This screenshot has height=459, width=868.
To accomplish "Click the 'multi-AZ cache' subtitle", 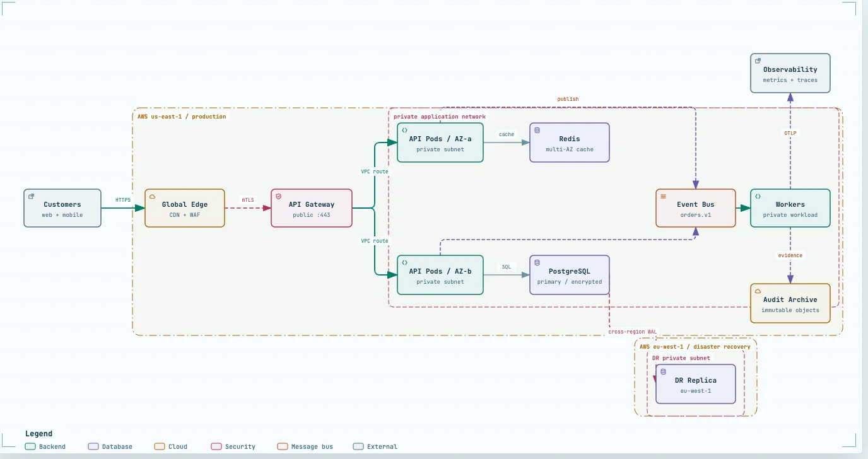I will click(x=570, y=149).
